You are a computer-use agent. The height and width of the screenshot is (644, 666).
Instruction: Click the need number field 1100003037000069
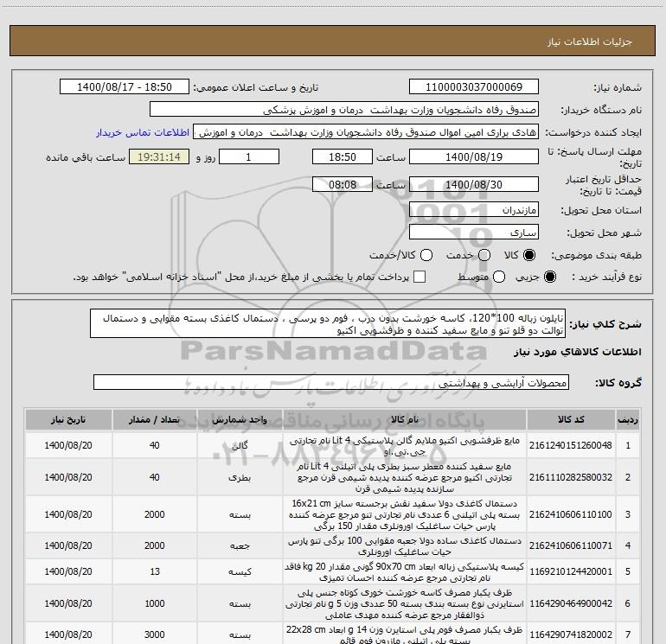[x=474, y=87]
